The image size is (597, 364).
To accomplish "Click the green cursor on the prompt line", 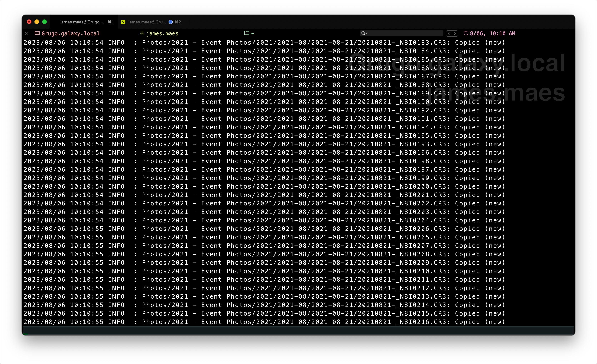I will 26,334.
